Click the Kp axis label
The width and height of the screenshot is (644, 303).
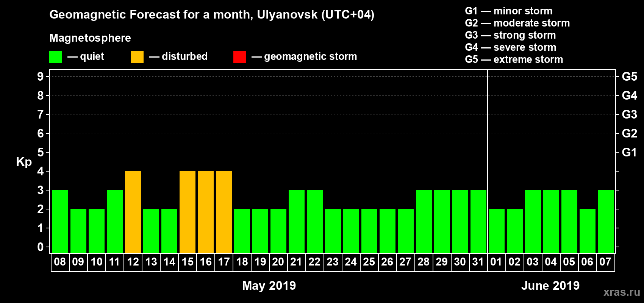click(24, 162)
